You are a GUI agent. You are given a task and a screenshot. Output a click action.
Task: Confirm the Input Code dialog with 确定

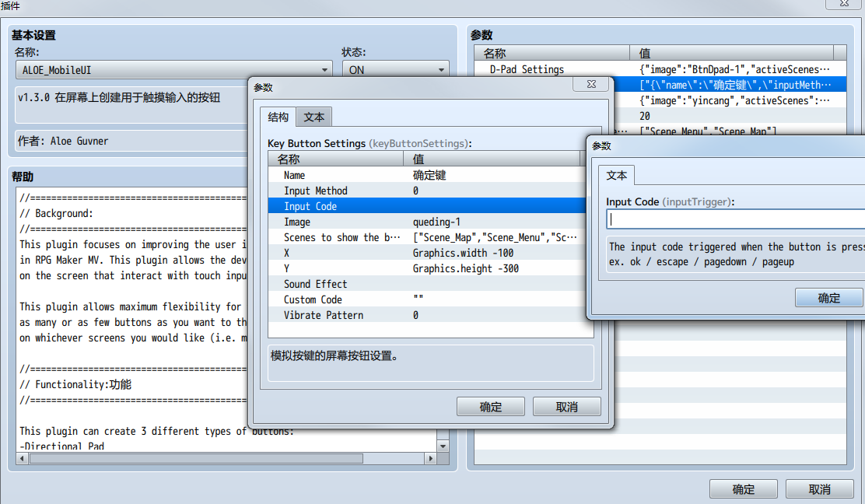828,298
